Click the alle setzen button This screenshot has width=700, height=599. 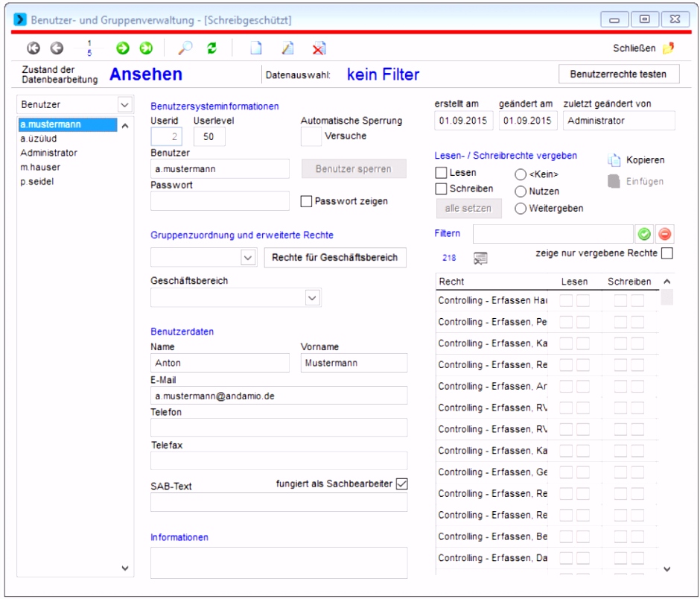click(x=468, y=209)
